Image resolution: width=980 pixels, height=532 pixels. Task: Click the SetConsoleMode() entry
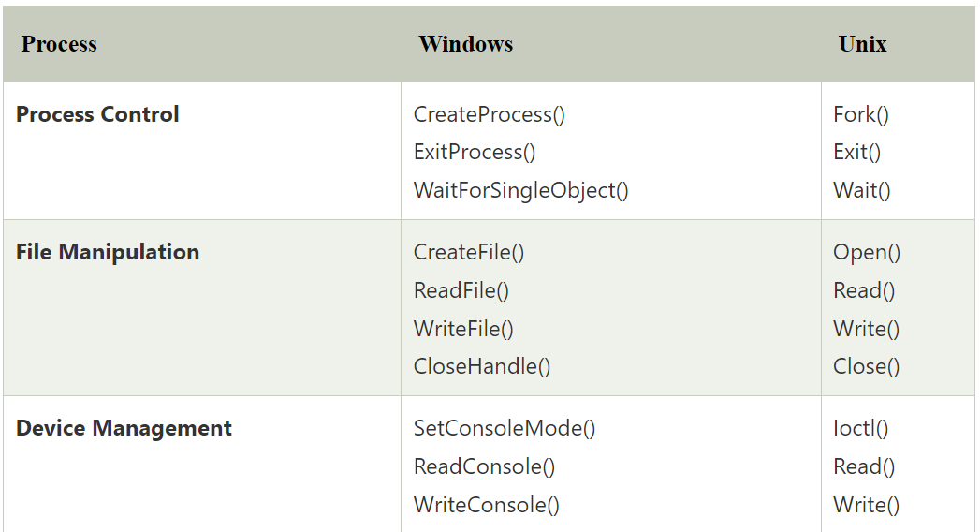click(505, 428)
